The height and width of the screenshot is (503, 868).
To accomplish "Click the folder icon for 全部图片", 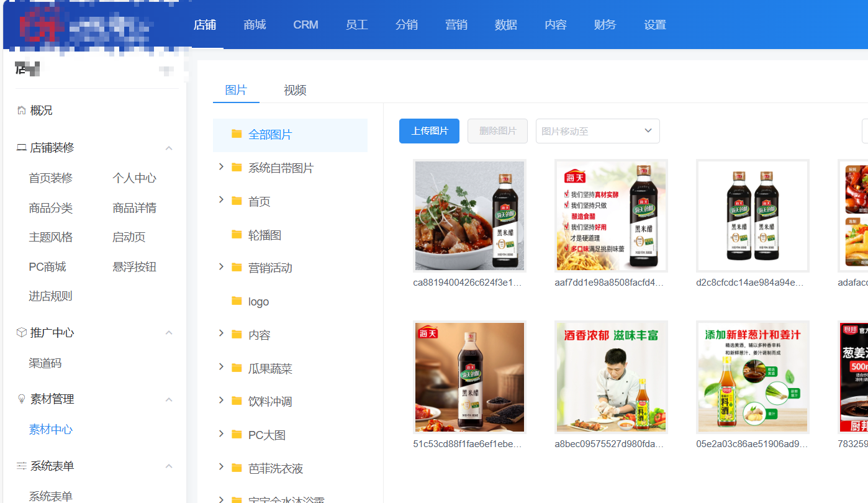I will pyautogui.click(x=237, y=134).
